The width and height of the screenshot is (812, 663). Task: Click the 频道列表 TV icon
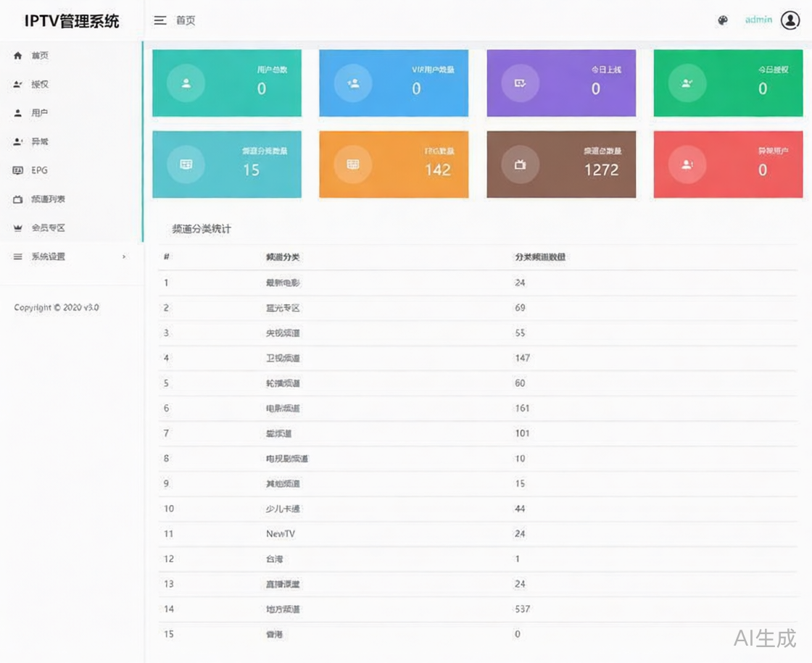tap(16, 199)
